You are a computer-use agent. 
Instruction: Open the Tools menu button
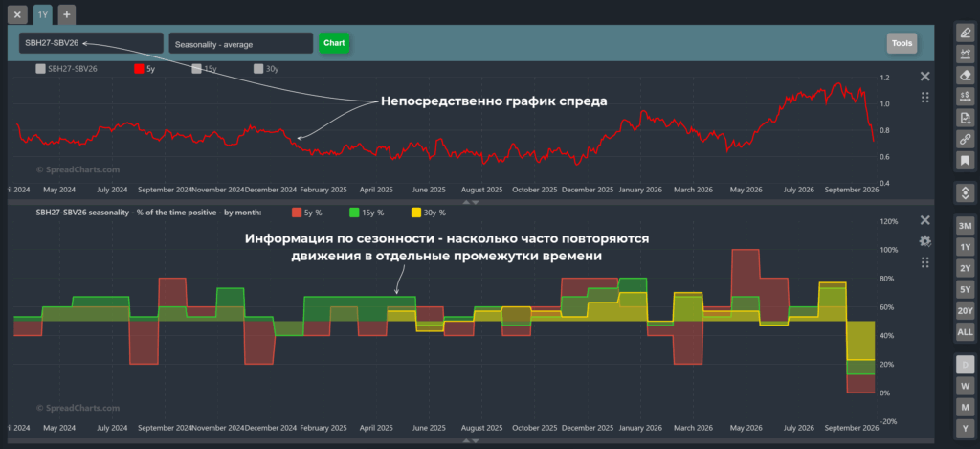(902, 43)
